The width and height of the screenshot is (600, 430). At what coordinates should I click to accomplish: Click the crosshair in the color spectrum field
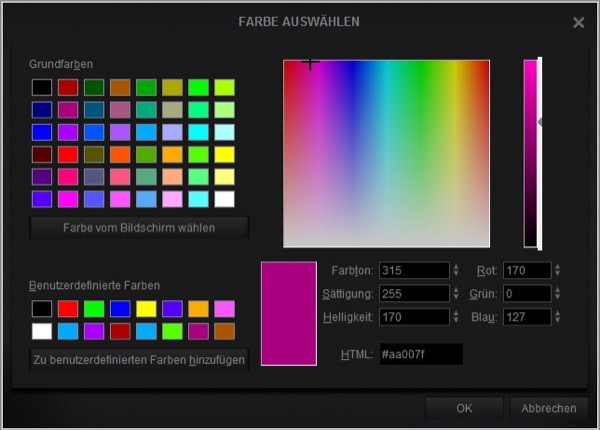(x=310, y=62)
